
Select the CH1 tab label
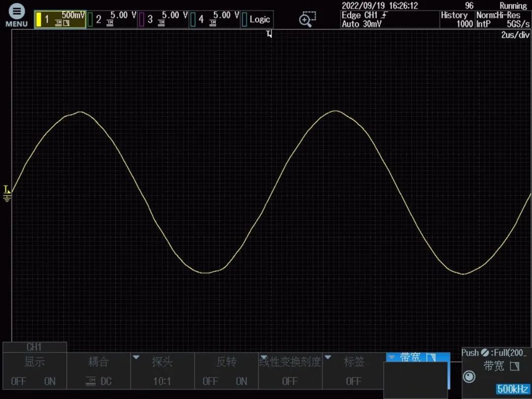[34, 347]
